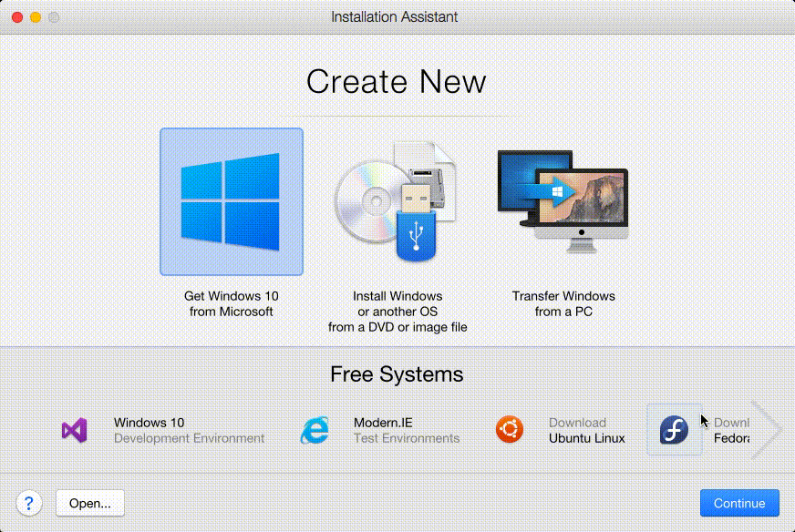Image resolution: width=795 pixels, height=532 pixels.
Task: Select 'Modern.IE Test Environments' text
Action: pos(407,430)
